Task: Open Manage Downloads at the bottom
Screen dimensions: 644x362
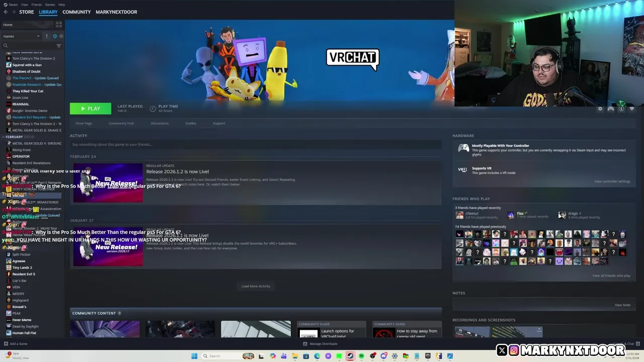Action: click(320, 344)
